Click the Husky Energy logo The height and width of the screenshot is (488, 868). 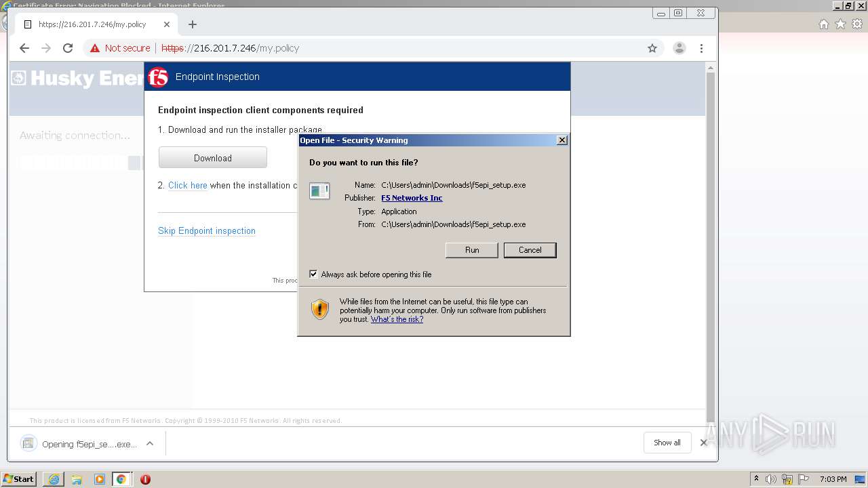79,78
